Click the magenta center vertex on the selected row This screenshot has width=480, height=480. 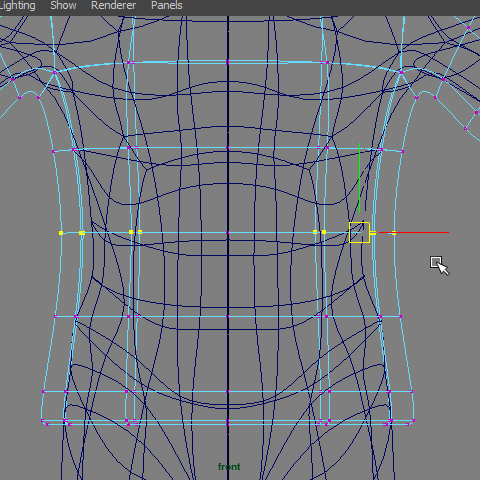(x=228, y=232)
